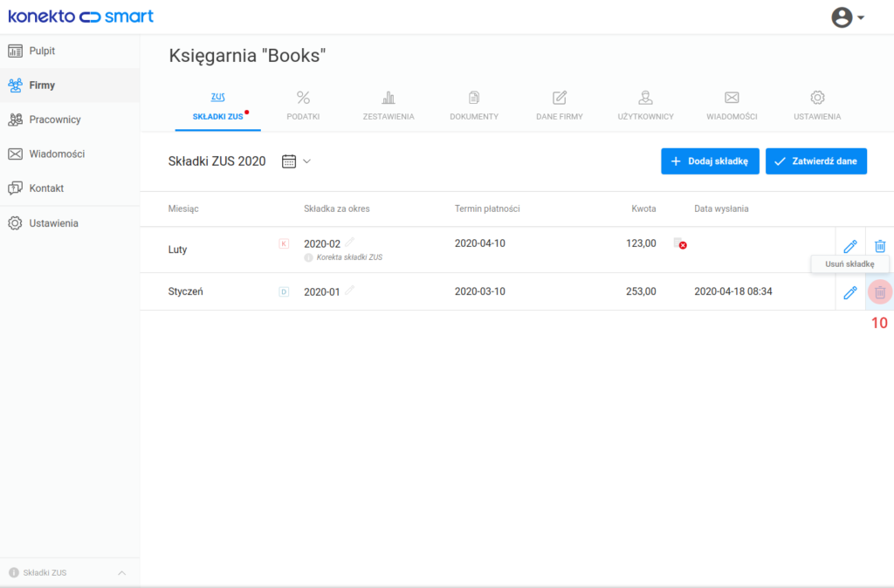This screenshot has height=588, width=894.
Task: Switch to the PODATKI tab
Action: pos(303,106)
